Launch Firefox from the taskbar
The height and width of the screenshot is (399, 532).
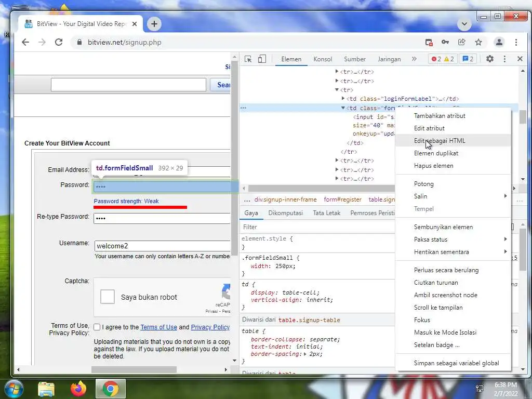78,389
